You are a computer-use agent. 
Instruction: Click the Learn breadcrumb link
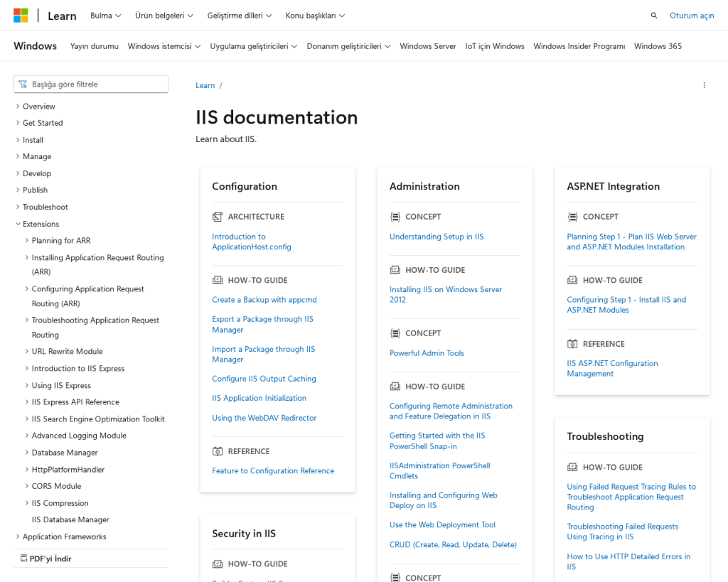[x=205, y=85]
